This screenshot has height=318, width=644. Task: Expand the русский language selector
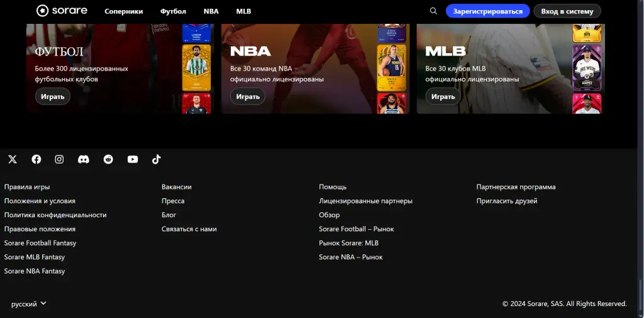[29, 304]
